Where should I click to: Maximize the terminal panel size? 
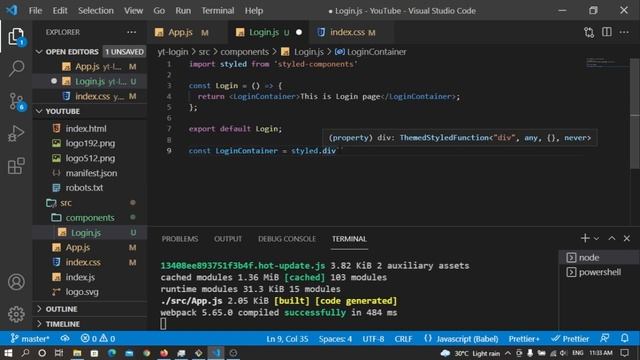pos(612,238)
